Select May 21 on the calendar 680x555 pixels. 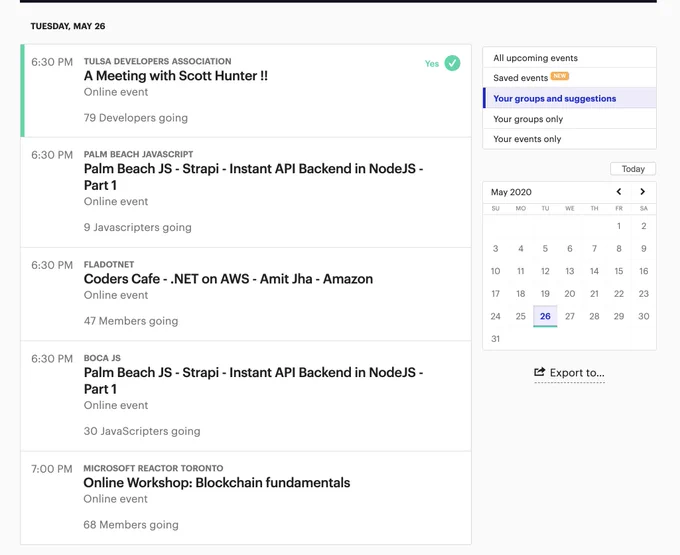(594, 294)
